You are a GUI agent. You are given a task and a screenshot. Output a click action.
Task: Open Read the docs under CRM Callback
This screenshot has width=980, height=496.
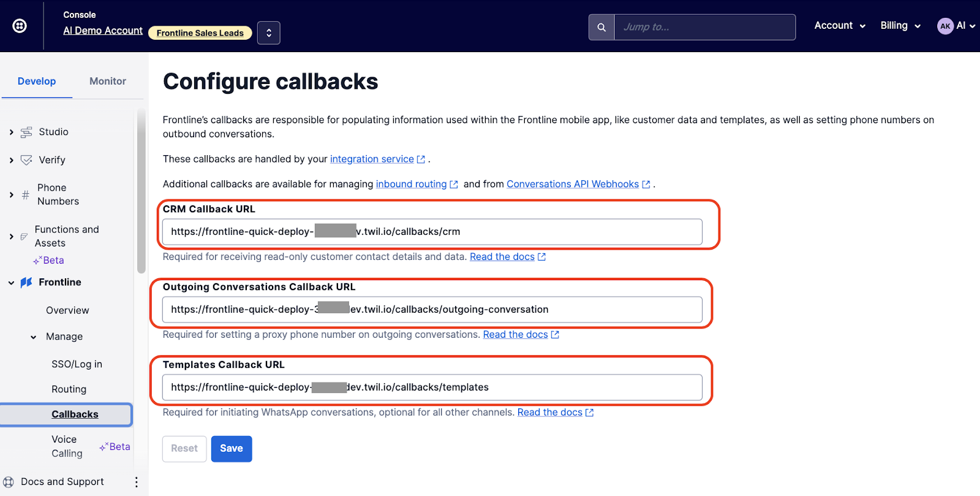(502, 256)
